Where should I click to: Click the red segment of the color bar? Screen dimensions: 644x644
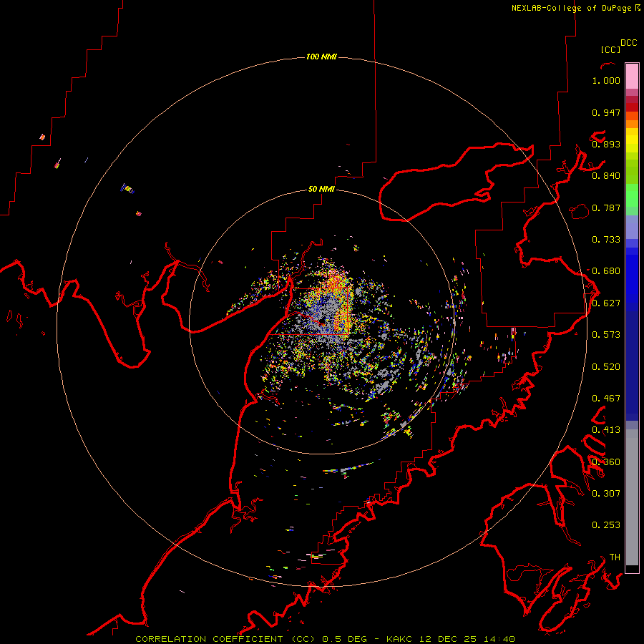[x=632, y=107]
